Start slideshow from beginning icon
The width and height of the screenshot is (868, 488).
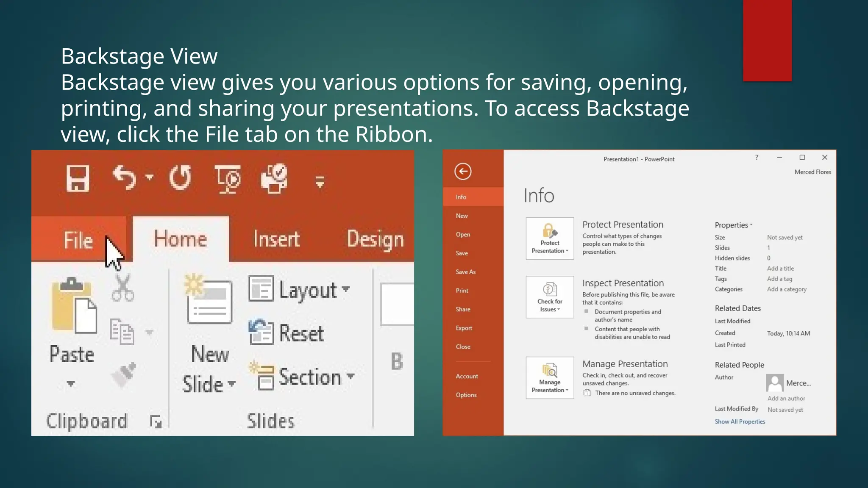tap(228, 179)
